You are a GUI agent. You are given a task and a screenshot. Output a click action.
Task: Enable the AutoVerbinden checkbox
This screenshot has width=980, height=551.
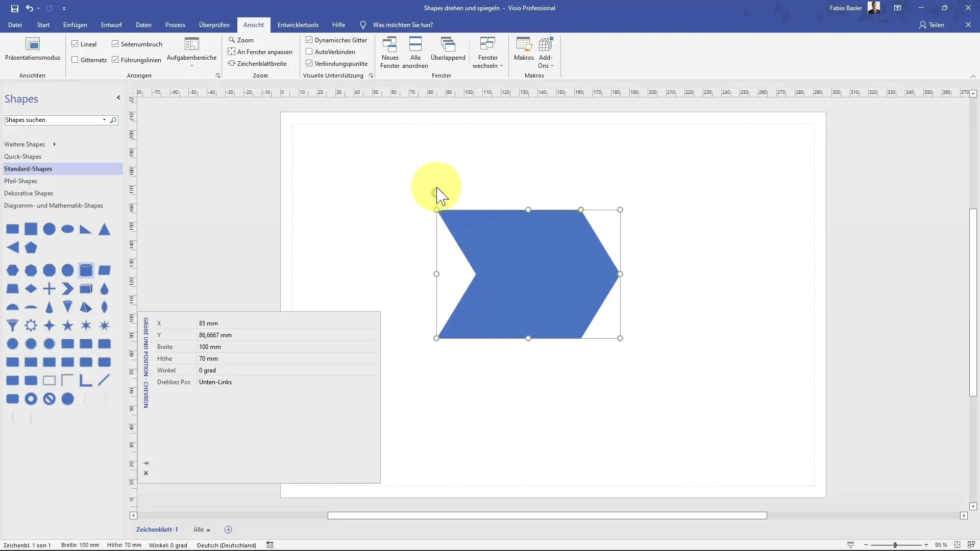pos(309,52)
